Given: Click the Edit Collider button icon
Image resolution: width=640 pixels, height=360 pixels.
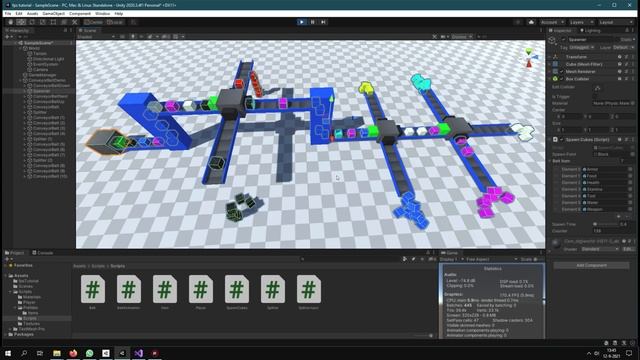Looking at the screenshot, I should (x=598, y=88).
